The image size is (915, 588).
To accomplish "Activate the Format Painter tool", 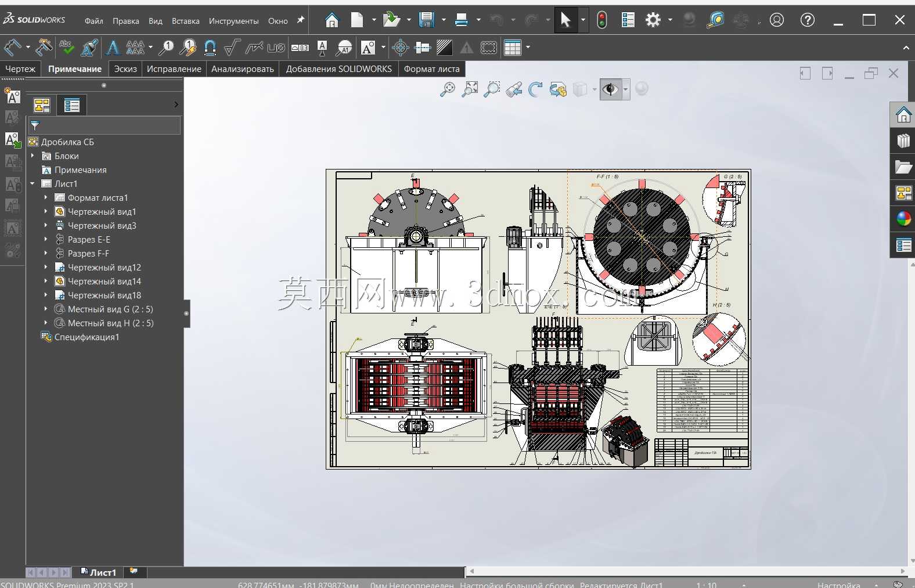I will (89, 47).
